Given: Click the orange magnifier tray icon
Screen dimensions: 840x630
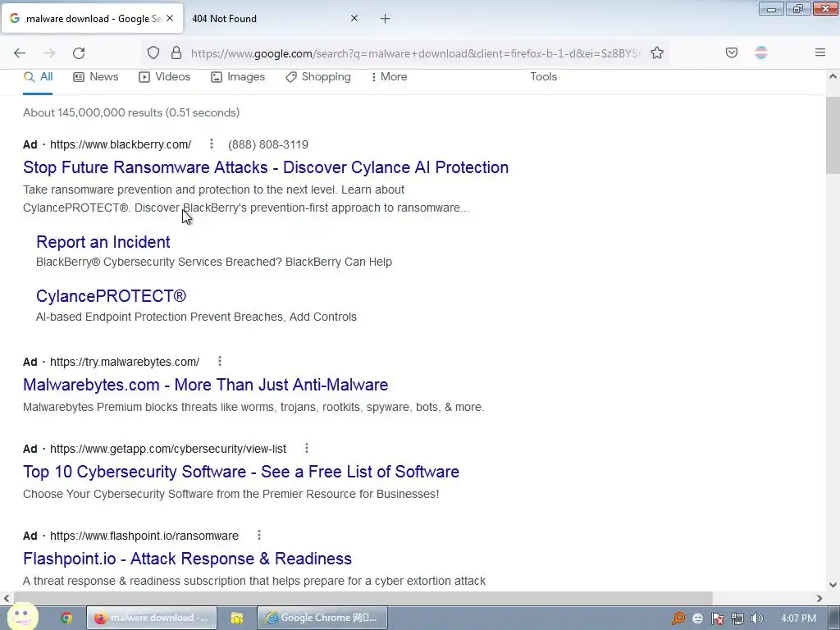Looking at the screenshot, I should tap(678, 619).
